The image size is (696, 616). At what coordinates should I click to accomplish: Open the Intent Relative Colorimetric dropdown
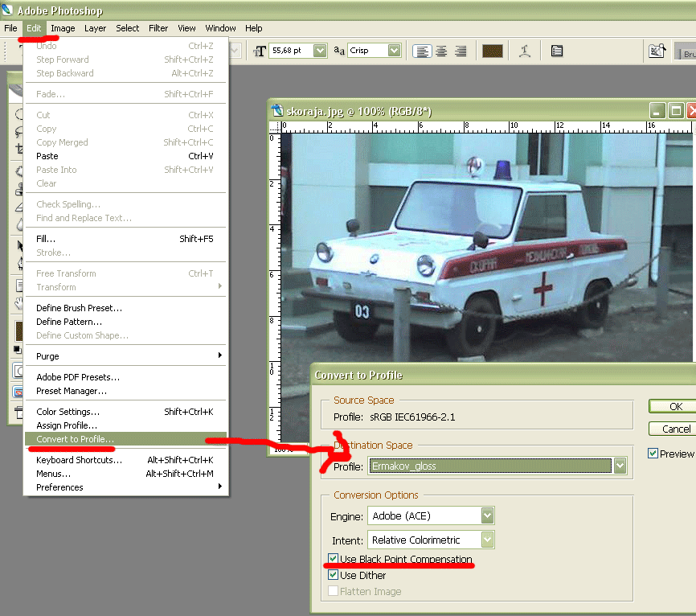point(487,540)
